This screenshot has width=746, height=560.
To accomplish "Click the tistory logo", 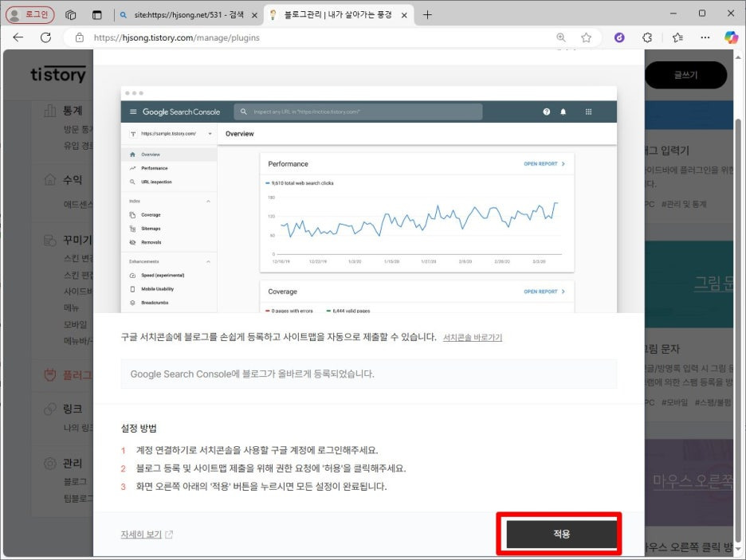I will (x=58, y=74).
